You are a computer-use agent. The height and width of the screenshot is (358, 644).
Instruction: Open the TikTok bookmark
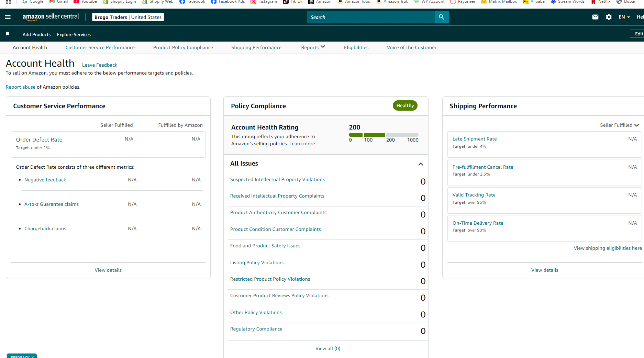(292, 2)
